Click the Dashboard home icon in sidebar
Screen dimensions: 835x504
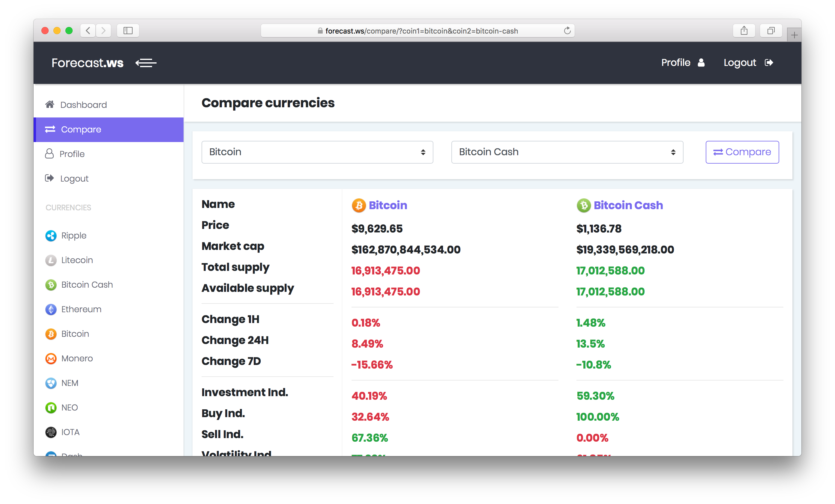[50, 104]
